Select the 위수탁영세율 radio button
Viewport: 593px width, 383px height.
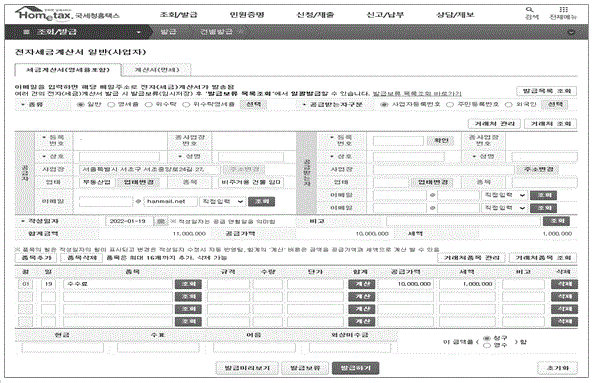(x=186, y=104)
